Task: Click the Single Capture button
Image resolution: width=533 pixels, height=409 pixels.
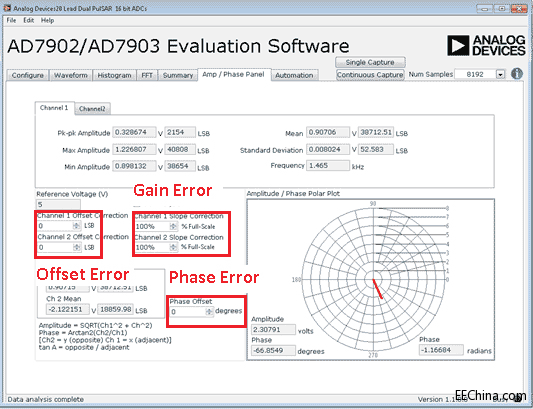Action: (x=370, y=62)
